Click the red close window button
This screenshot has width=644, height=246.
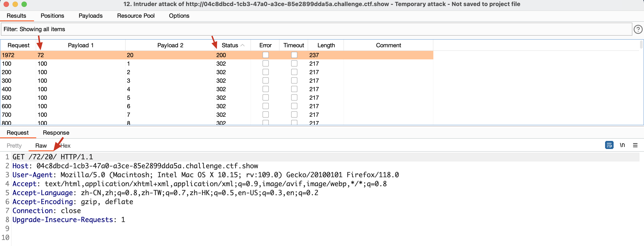pyautogui.click(x=6, y=4)
